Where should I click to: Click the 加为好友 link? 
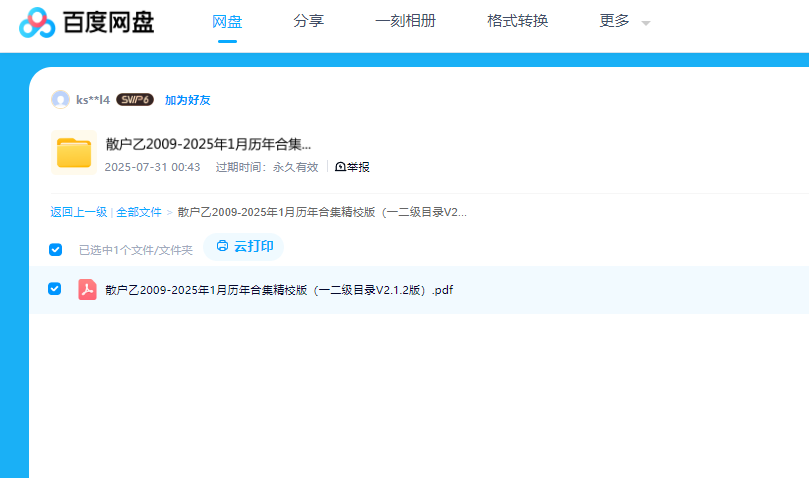(x=187, y=100)
